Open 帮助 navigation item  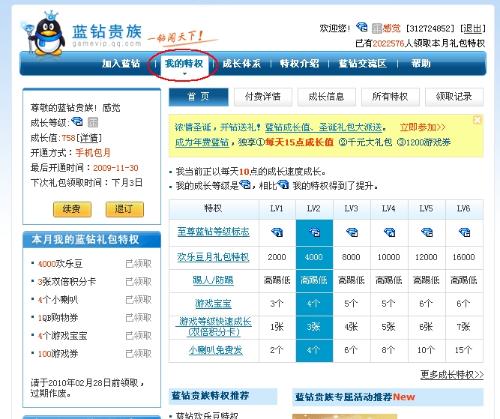pos(421,63)
